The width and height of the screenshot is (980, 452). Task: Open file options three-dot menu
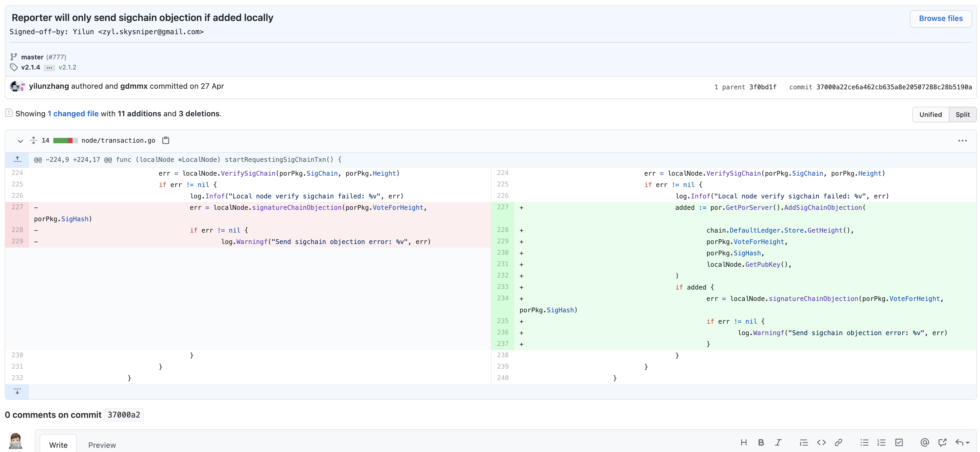coord(962,141)
